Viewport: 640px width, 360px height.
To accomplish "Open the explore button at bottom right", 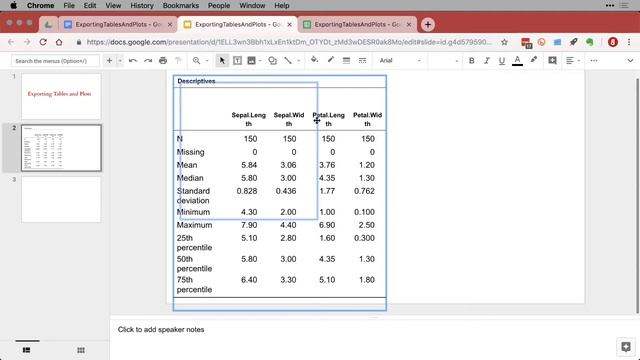I will [626, 347].
